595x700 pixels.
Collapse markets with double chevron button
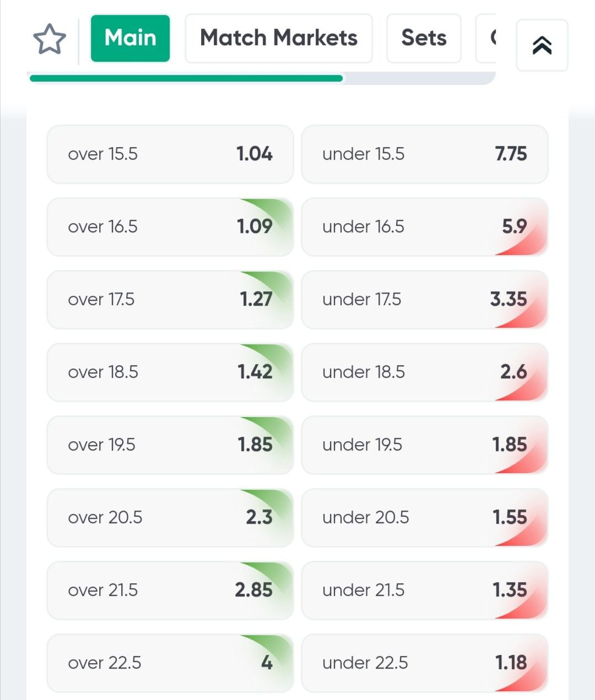(x=542, y=46)
